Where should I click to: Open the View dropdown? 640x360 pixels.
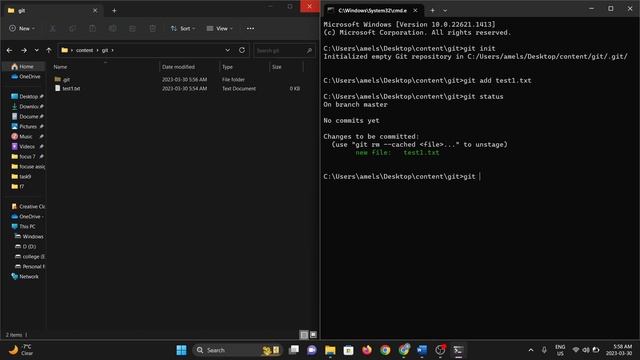220,29
